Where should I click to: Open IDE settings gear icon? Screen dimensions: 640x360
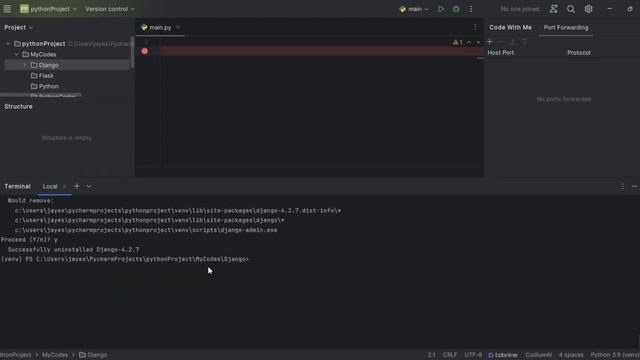(x=588, y=9)
